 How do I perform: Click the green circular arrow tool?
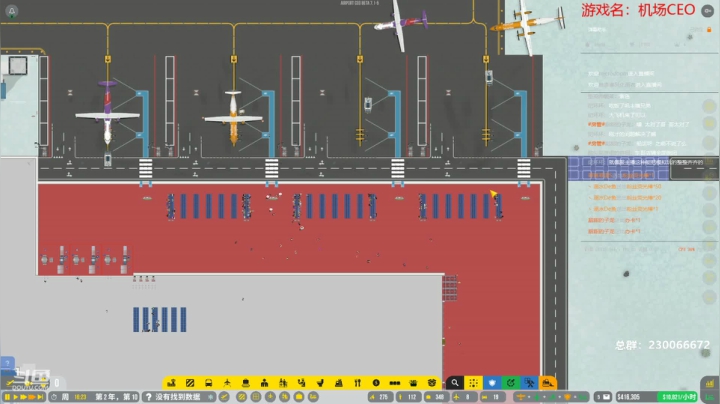pyautogui.click(x=511, y=383)
